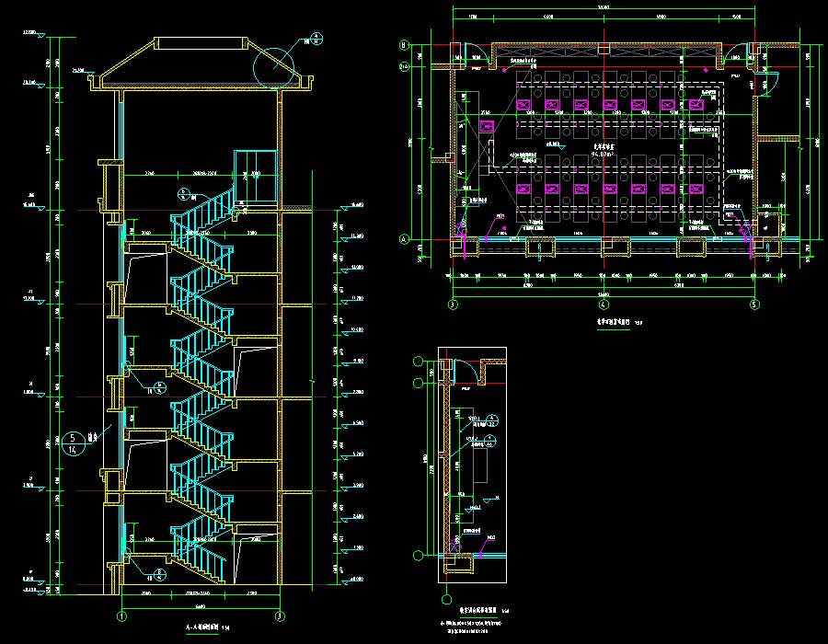Click grid axis bubble 5 under floor plan
The width and height of the screenshot is (828, 644).
point(753,304)
